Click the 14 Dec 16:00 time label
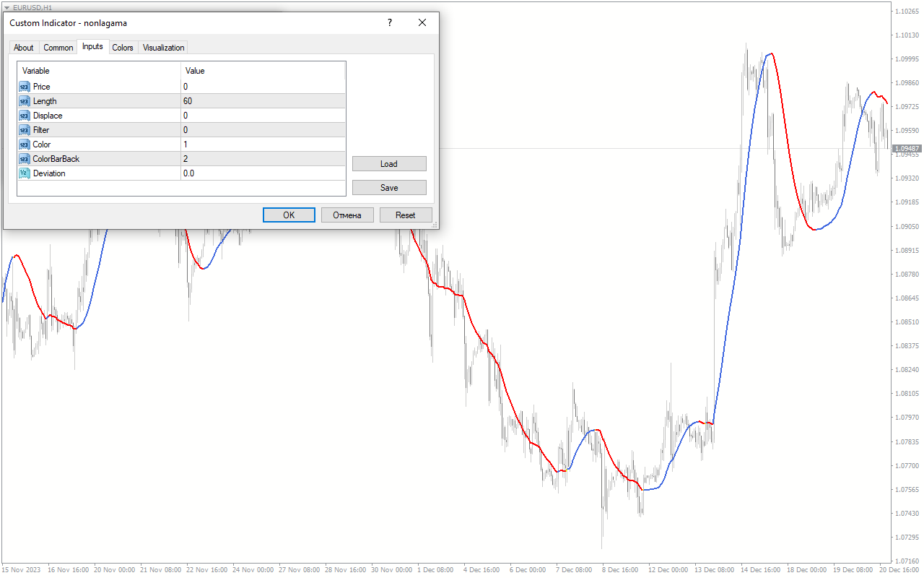The image size is (924, 578). [x=762, y=570]
